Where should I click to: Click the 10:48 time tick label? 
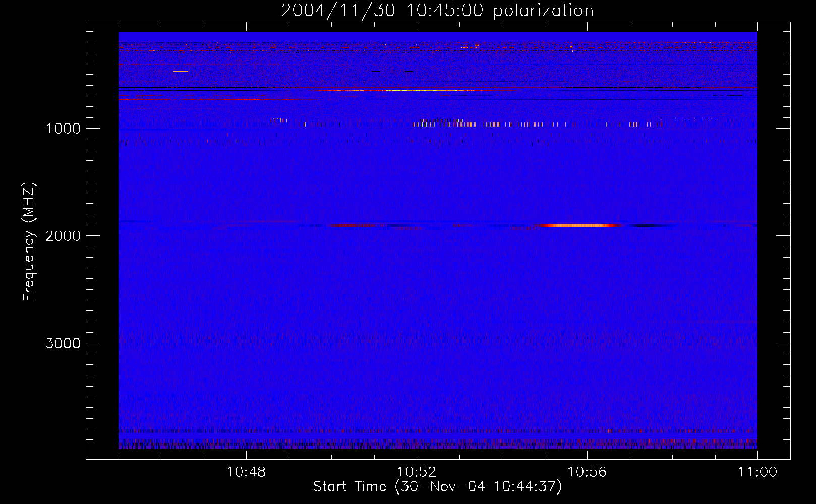click(246, 472)
